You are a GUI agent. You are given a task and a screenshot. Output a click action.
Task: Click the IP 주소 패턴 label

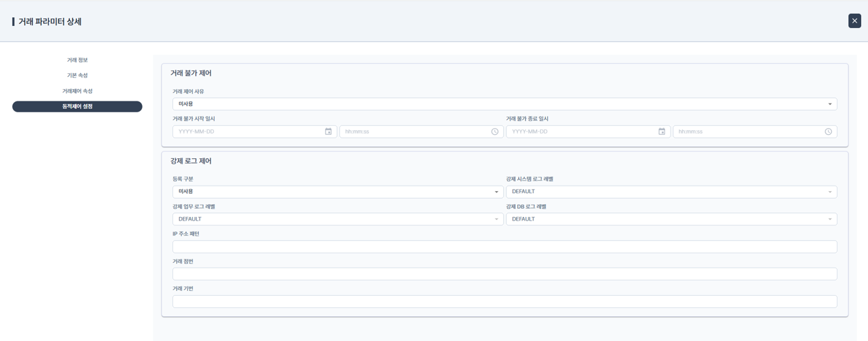click(x=186, y=234)
